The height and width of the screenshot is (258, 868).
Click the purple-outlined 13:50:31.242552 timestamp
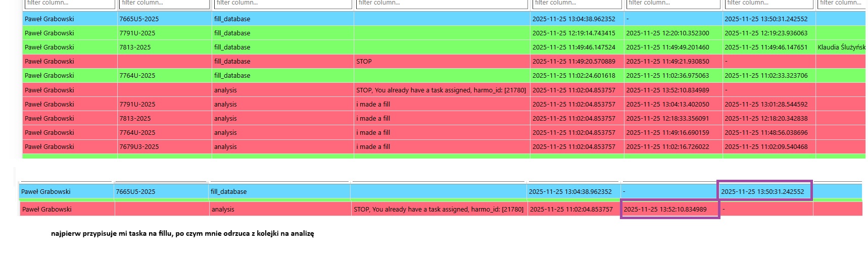762,191
